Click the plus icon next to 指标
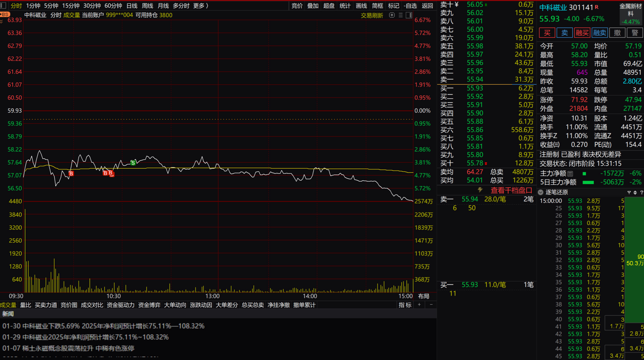Viewport: 644px width, 360px height. [419, 305]
